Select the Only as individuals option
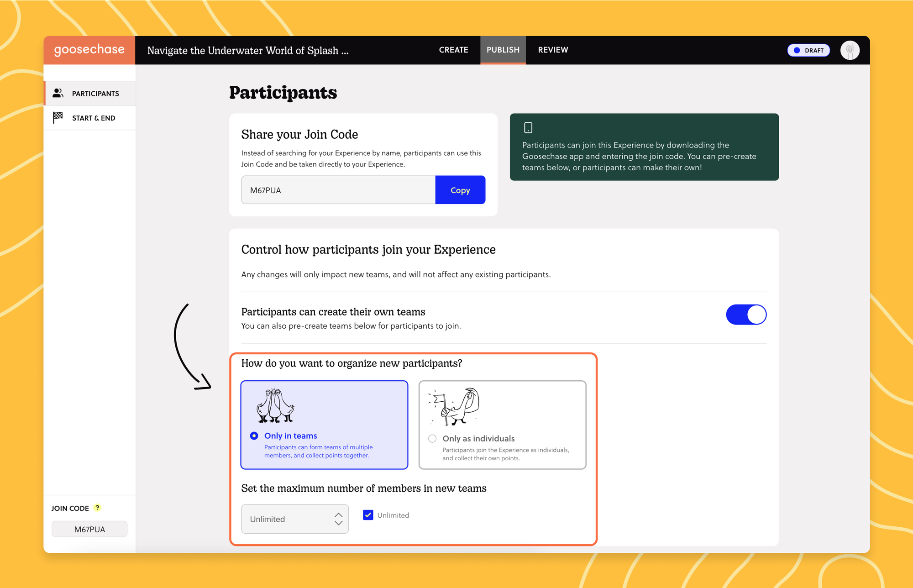The image size is (913, 588). point(432,438)
